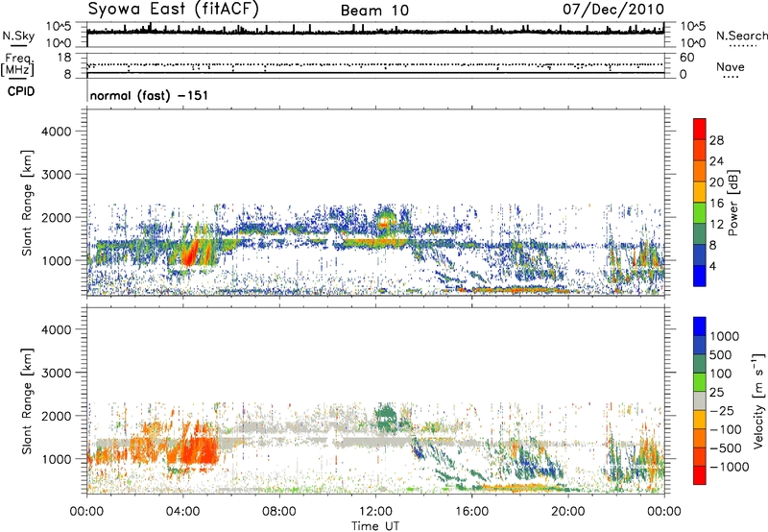Screen dimensions: 768x532
Task: Click 'Slant Range [km]' label of the power panel
Action: (27, 203)
